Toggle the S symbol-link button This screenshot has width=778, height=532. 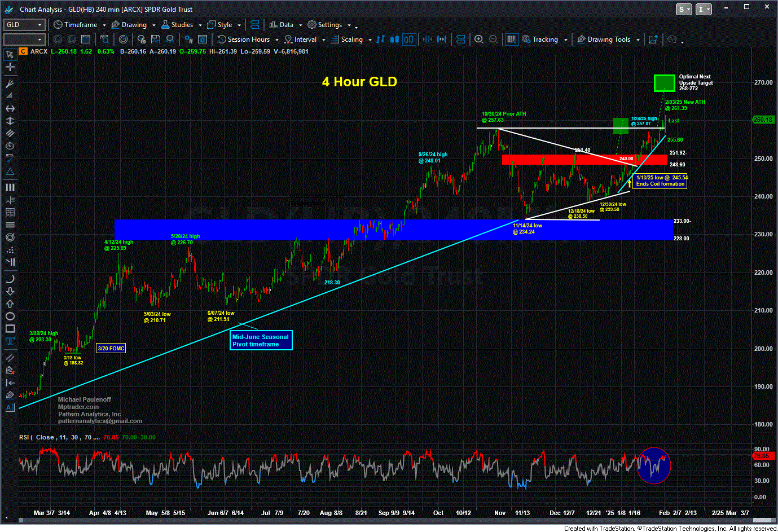point(684,9)
